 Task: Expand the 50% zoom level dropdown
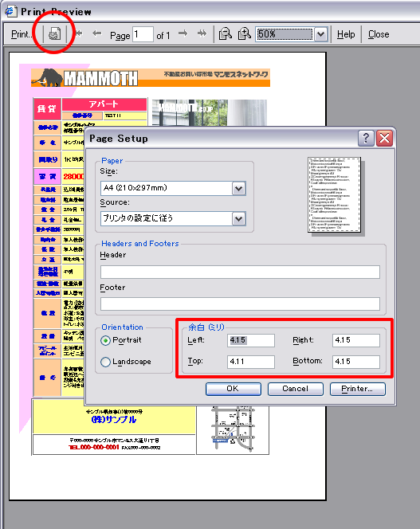[321, 34]
